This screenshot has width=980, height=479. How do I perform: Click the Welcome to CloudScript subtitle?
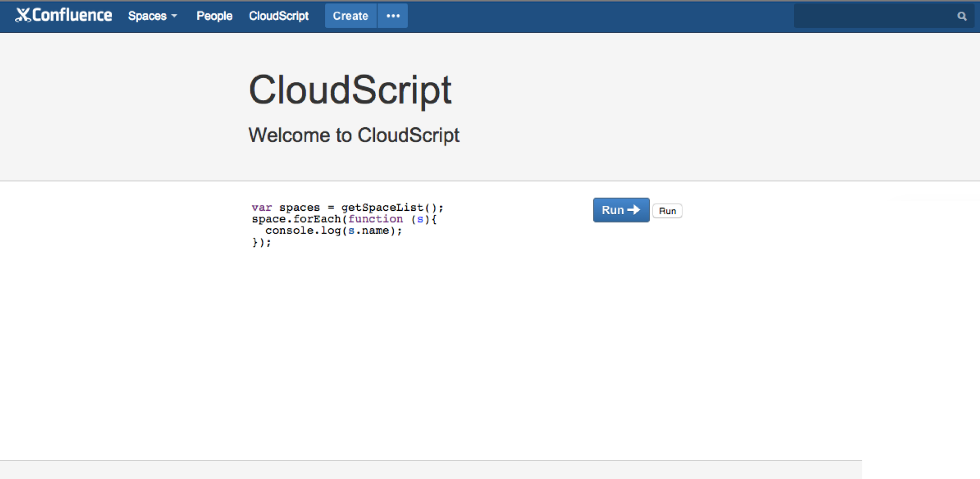(x=354, y=135)
